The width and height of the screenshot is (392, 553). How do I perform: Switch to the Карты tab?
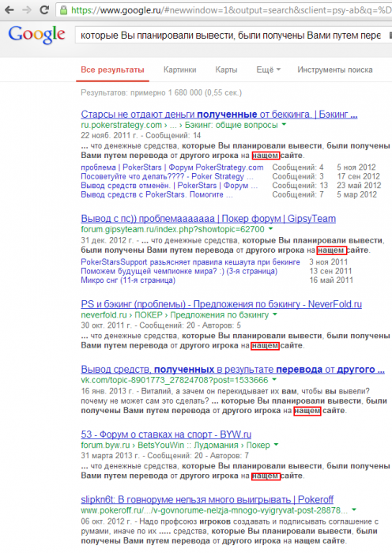pos(226,70)
